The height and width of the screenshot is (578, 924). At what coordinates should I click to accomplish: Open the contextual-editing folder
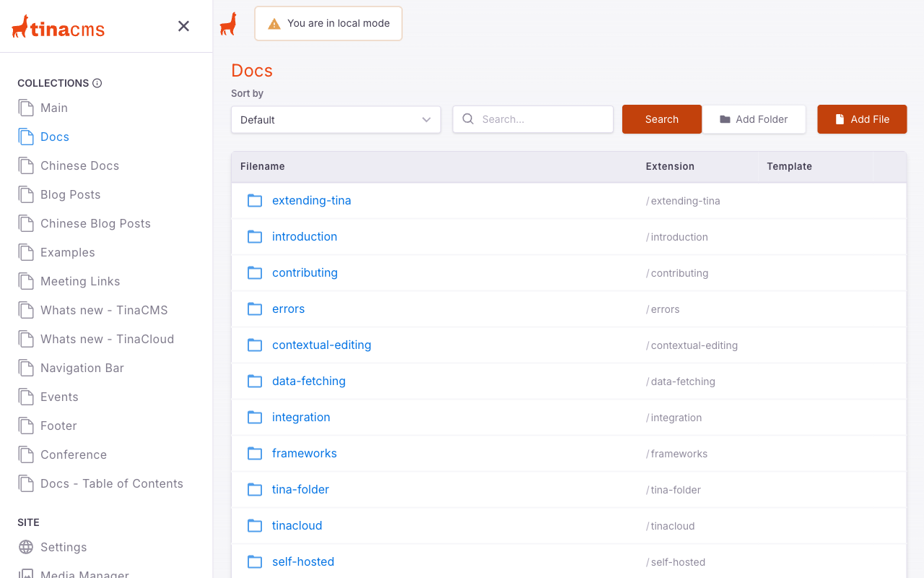pyautogui.click(x=321, y=345)
